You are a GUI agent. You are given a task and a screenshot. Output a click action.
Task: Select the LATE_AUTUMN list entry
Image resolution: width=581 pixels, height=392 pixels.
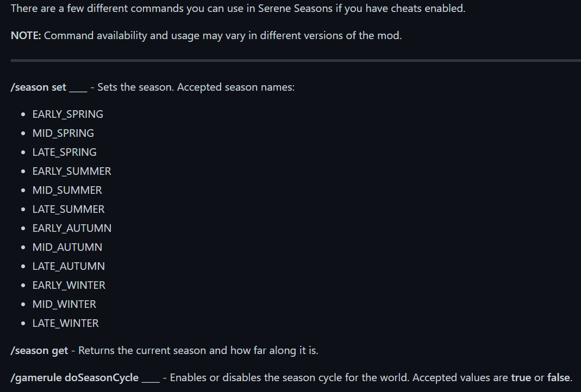[x=68, y=266]
